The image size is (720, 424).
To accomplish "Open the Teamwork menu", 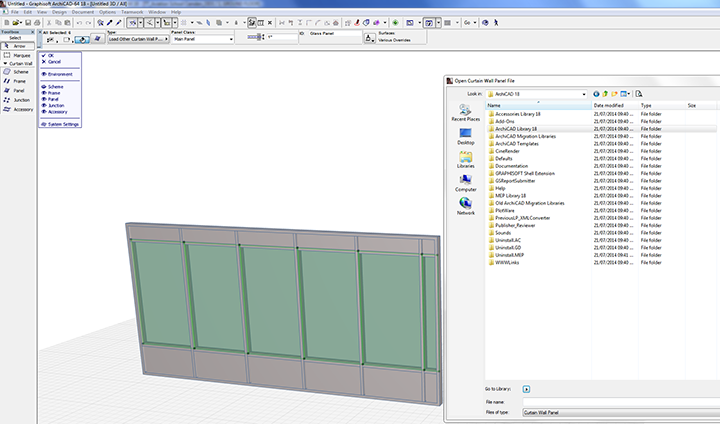I will pyautogui.click(x=130, y=12).
